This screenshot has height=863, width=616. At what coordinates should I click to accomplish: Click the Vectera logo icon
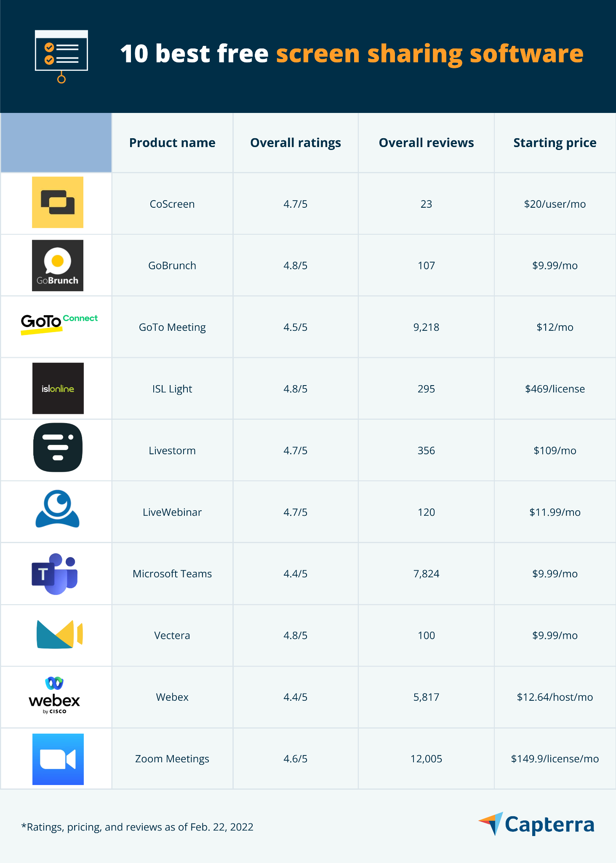point(59,634)
